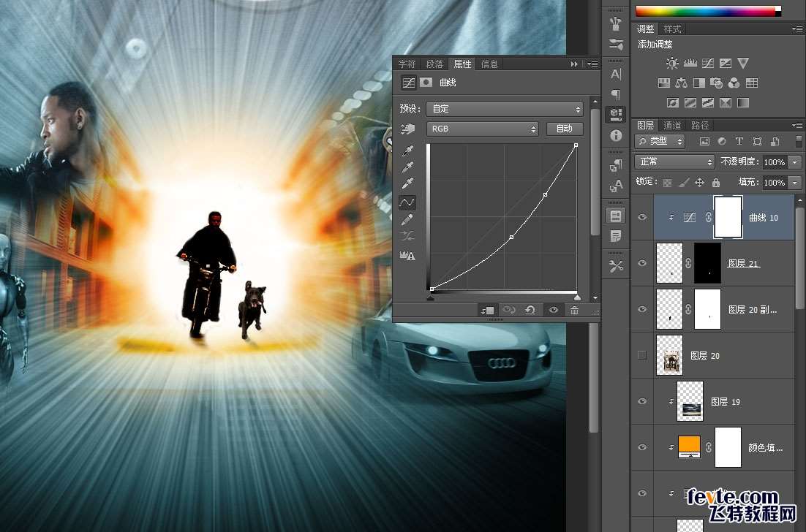Add a Vibrance adjustment
806x532 pixels.
tap(743, 63)
